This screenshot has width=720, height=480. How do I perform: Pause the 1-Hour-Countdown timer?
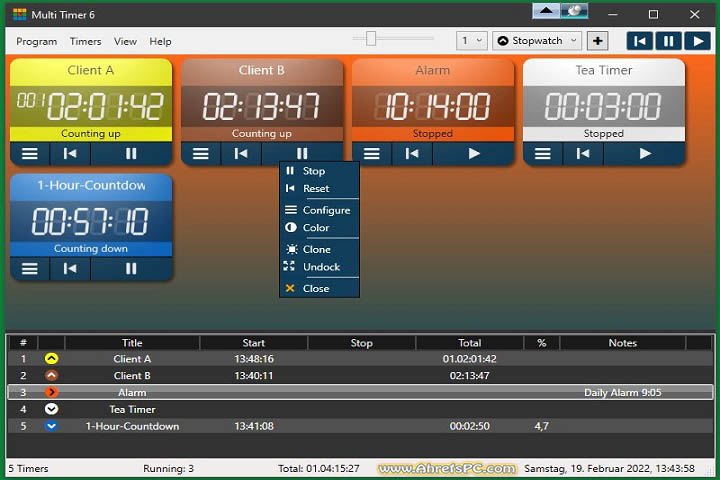[x=131, y=269]
